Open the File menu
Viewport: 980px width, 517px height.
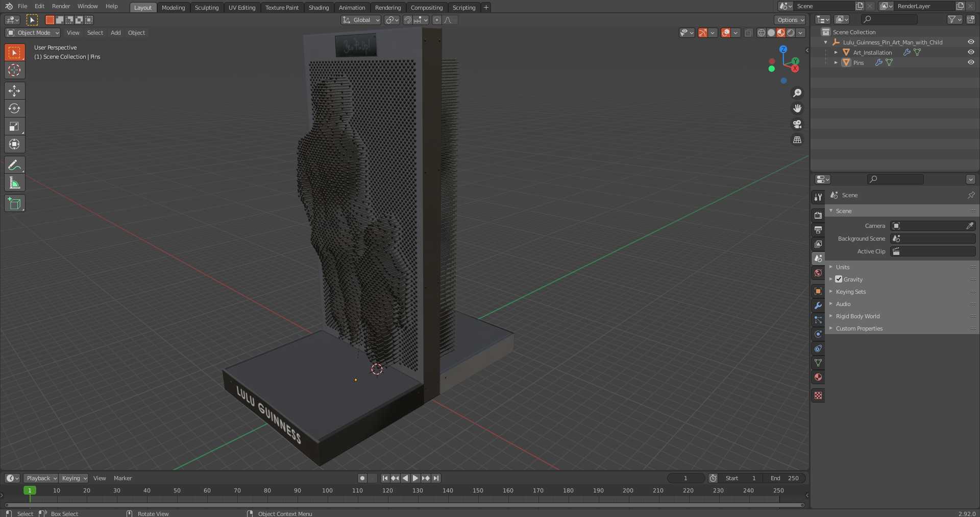tap(22, 6)
